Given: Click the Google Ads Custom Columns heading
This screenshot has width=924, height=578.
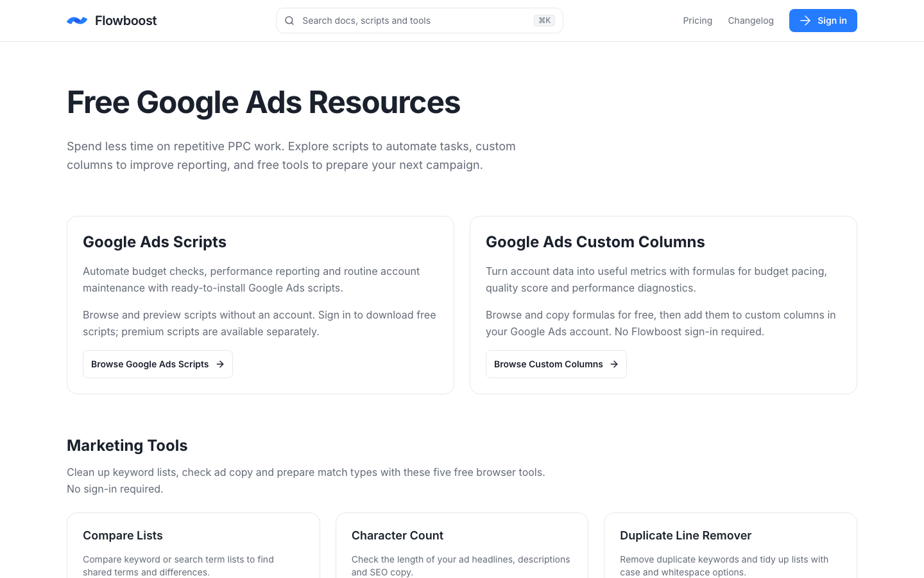Looking at the screenshot, I should 595,242.
